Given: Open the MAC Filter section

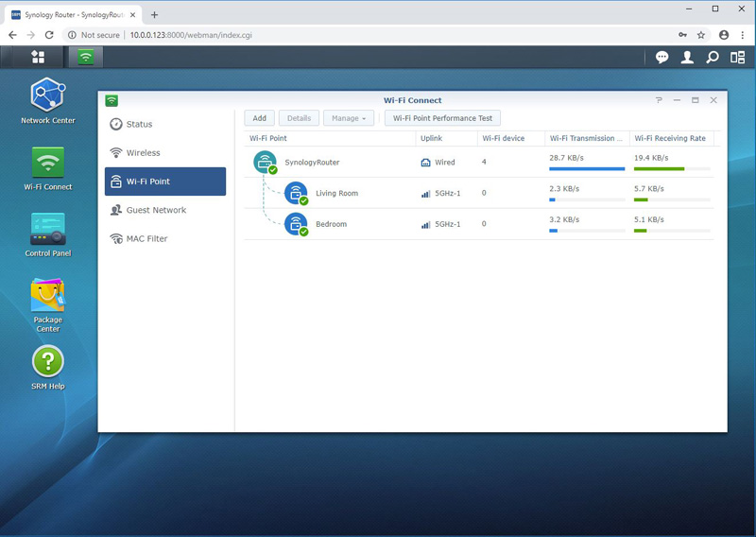Looking at the screenshot, I should coord(146,238).
